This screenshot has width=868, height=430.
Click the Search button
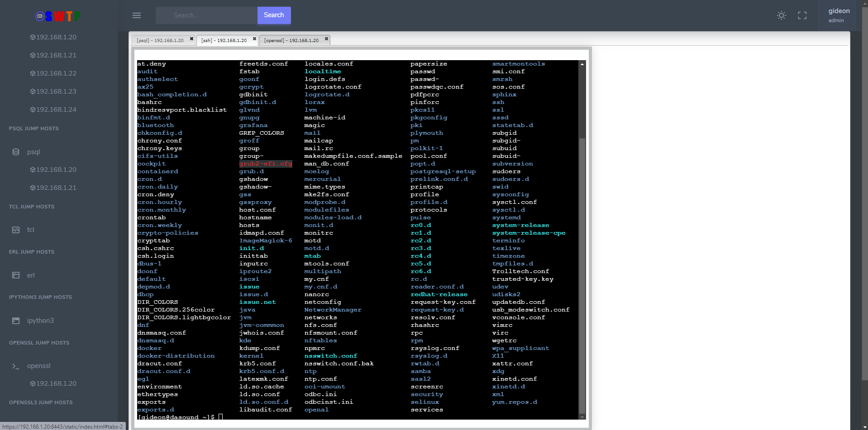coord(274,15)
